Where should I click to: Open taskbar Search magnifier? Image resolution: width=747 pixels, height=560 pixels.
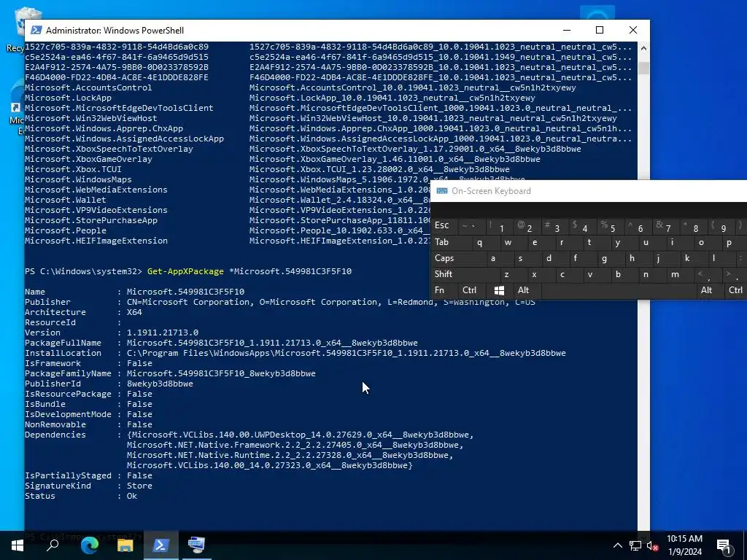point(53,545)
